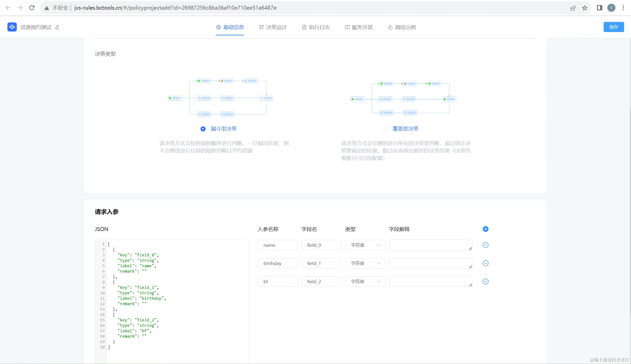The height and width of the screenshot is (364, 631).
Task: Switch to the 决策设计 tab
Action: (273, 27)
